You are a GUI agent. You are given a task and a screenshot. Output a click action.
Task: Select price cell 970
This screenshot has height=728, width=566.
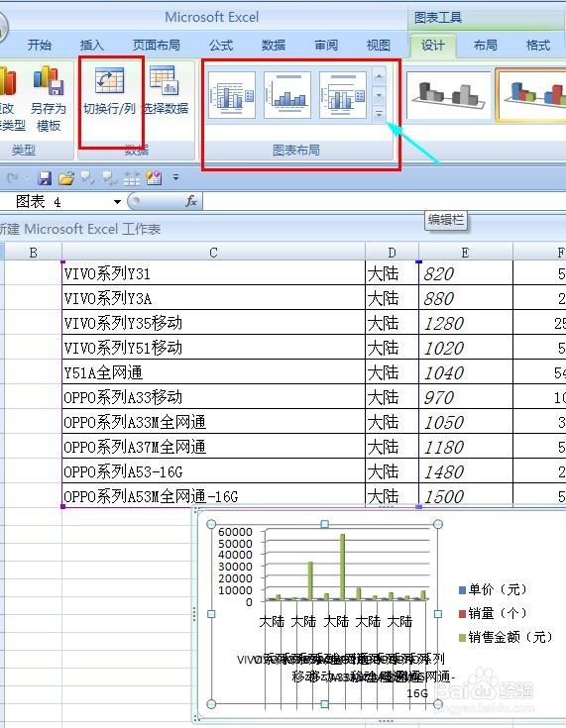(466, 397)
